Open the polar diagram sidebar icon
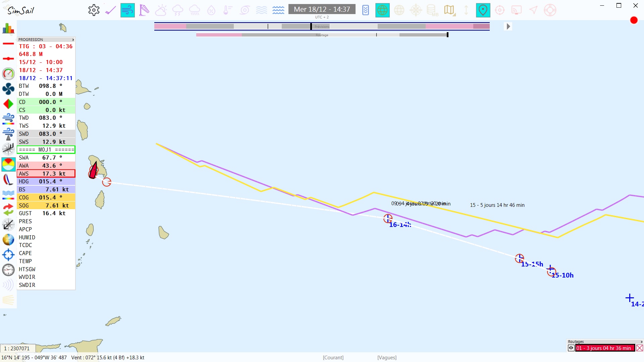Screen dimensions: 644x362 point(8,164)
